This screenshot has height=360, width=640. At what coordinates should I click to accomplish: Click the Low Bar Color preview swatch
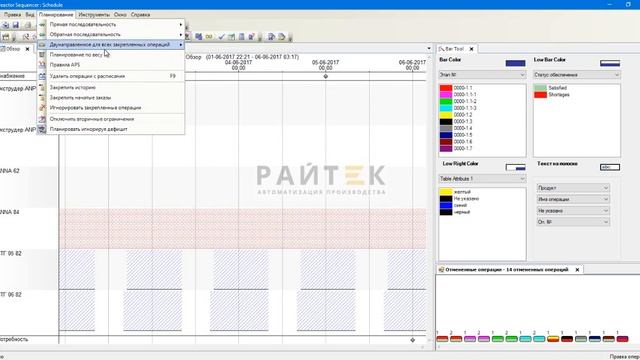point(610,63)
